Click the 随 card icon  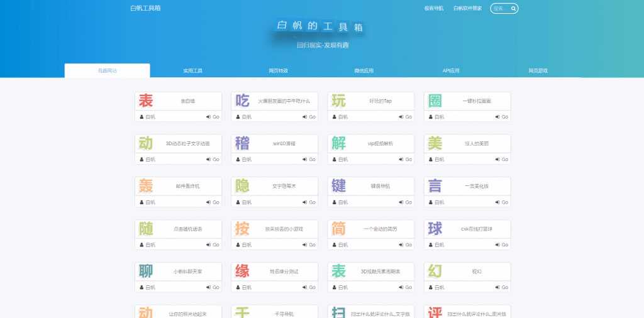coord(146,229)
